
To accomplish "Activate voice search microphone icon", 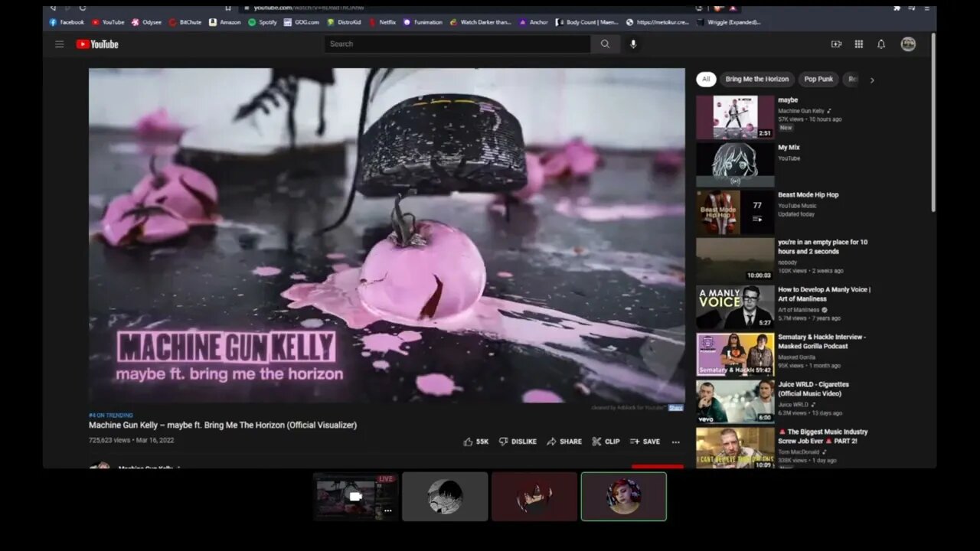I will (x=633, y=44).
